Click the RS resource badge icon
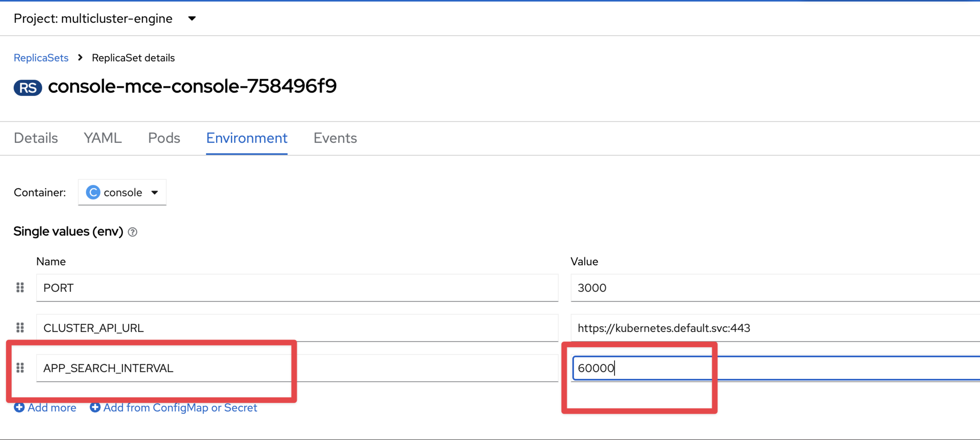Screen dimensions: 980x440 pyautogui.click(x=28, y=88)
